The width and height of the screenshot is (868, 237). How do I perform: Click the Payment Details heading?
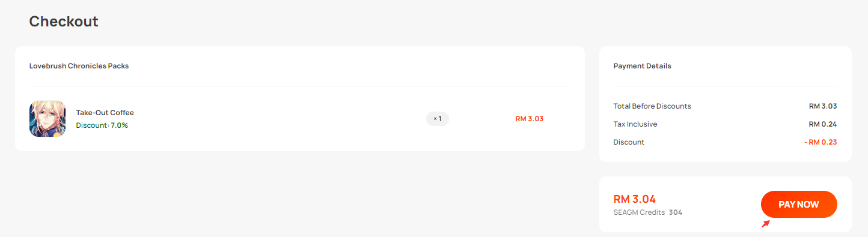coord(642,66)
